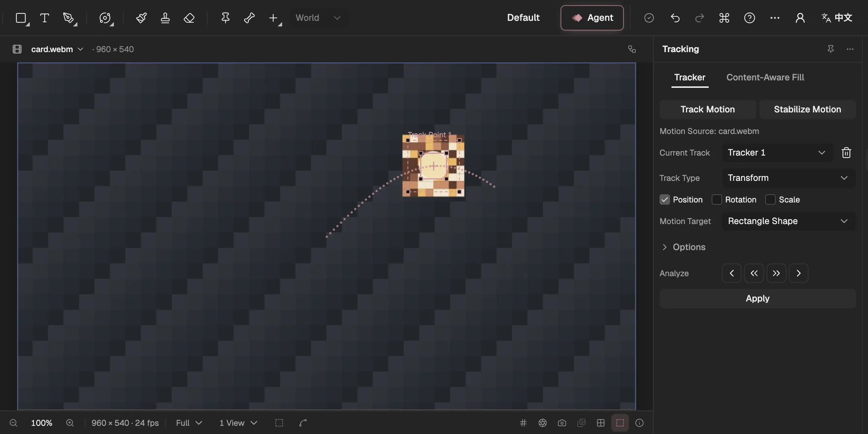Select the Roto brush tool

click(x=105, y=18)
